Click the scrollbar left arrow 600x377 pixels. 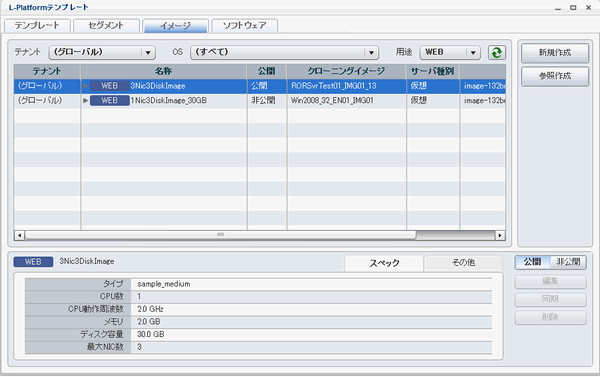[x=20, y=235]
